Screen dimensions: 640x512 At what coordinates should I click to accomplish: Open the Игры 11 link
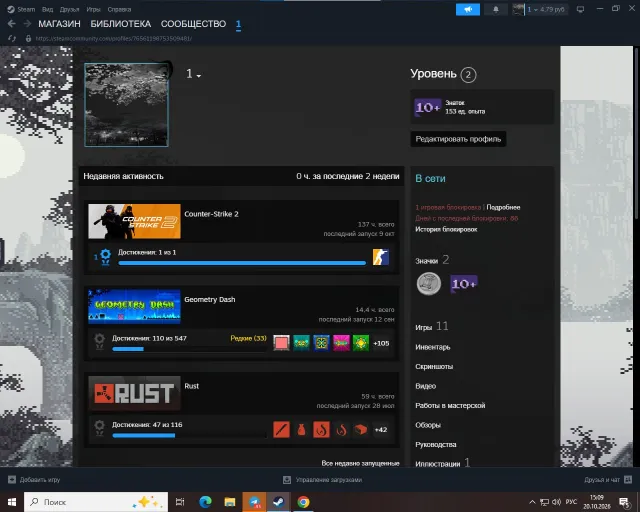pyautogui.click(x=431, y=327)
